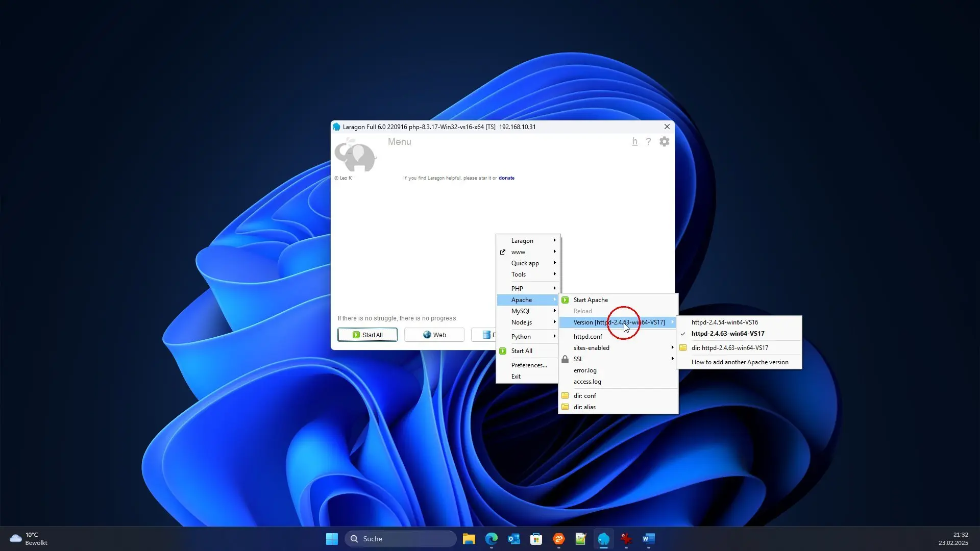Screen dimensions: 980x551
Task: Click the Laragon title bar icon
Action: [x=336, y=127]
